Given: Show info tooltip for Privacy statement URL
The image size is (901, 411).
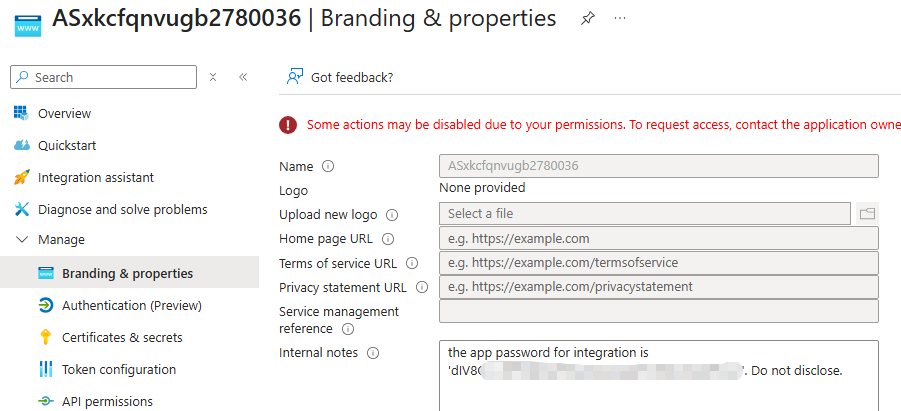Looking at the screenshot, I should click(421, 287).
